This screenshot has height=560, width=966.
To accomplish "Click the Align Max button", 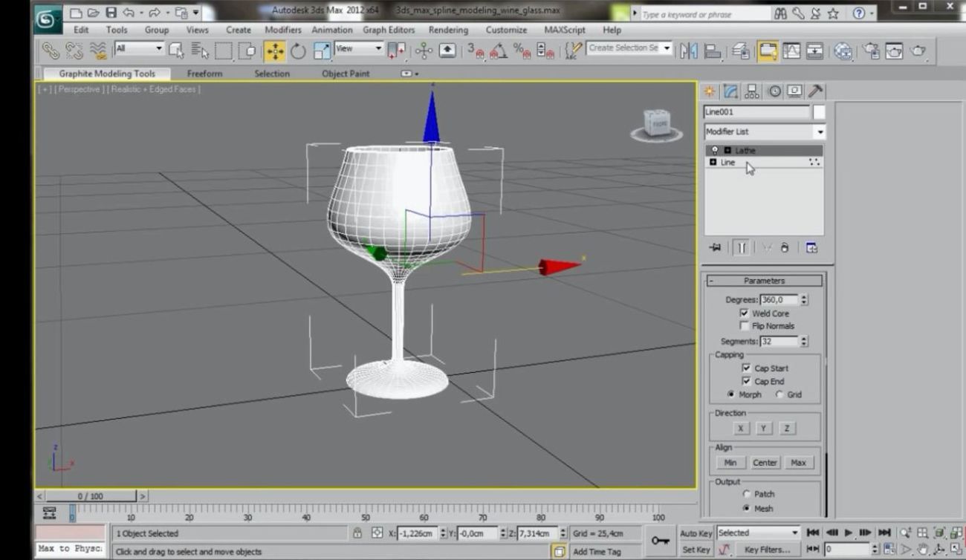I will (798, 462).
